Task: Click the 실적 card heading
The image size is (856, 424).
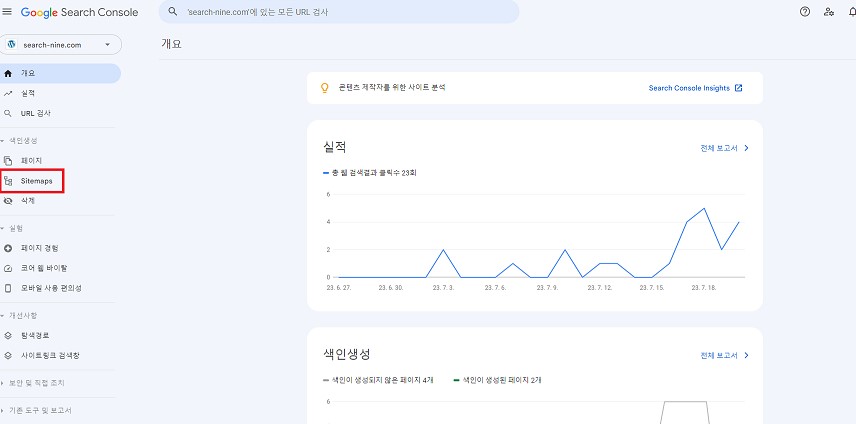Action: tap(335, 147)
